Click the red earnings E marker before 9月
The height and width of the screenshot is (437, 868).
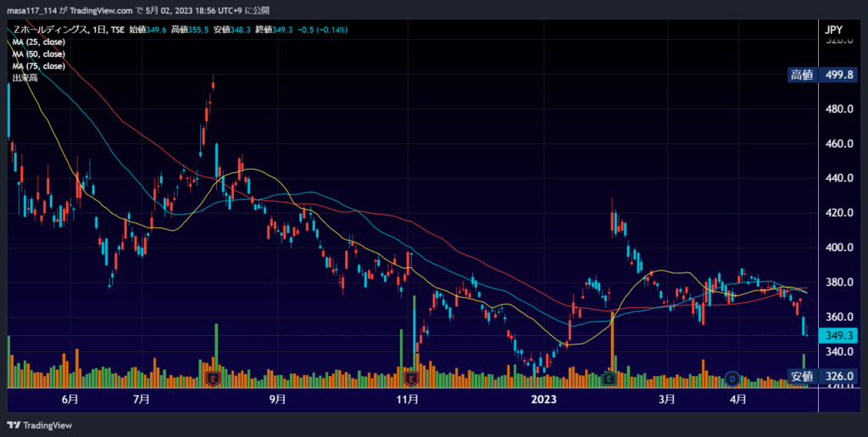click(x=213, y=379)
